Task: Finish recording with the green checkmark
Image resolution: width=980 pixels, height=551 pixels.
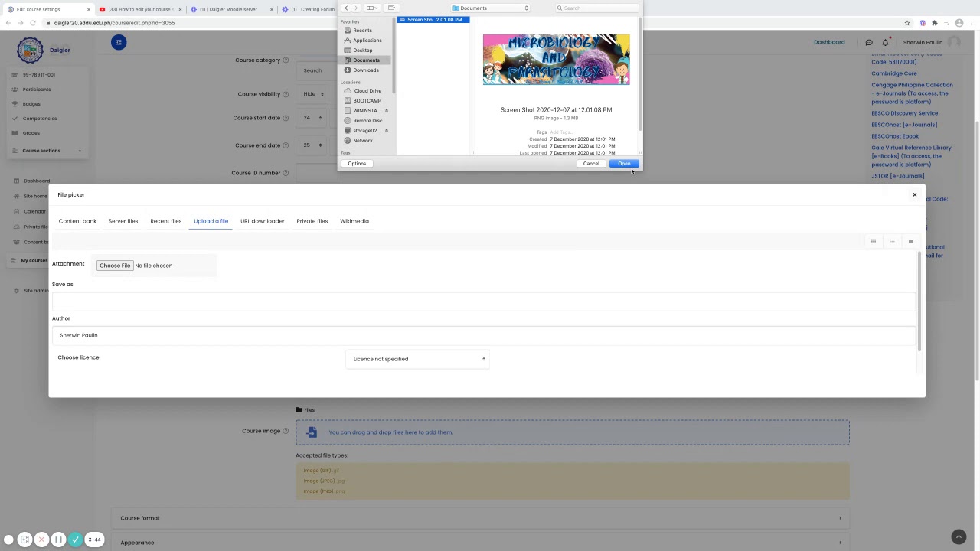Action: click(75, 540)
